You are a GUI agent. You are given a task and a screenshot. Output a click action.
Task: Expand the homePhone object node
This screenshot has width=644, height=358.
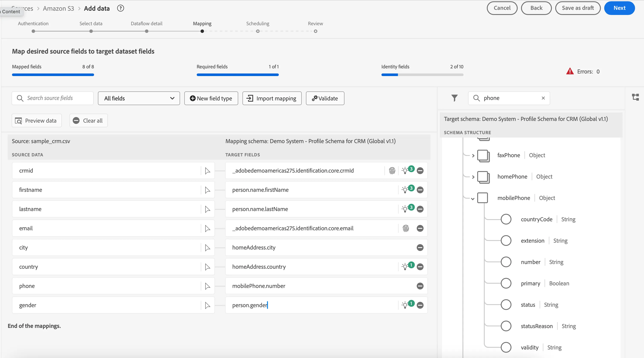tap(473, 177)
